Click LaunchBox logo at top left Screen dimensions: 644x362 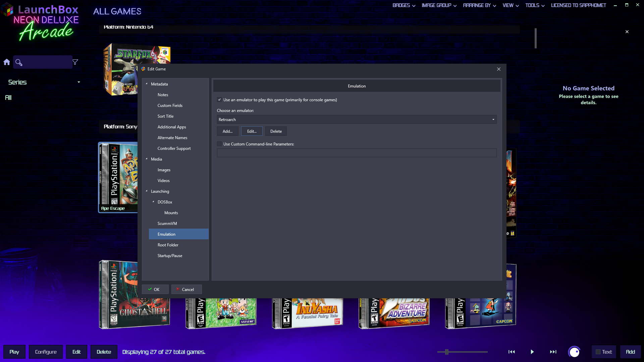tap(40, 23)
